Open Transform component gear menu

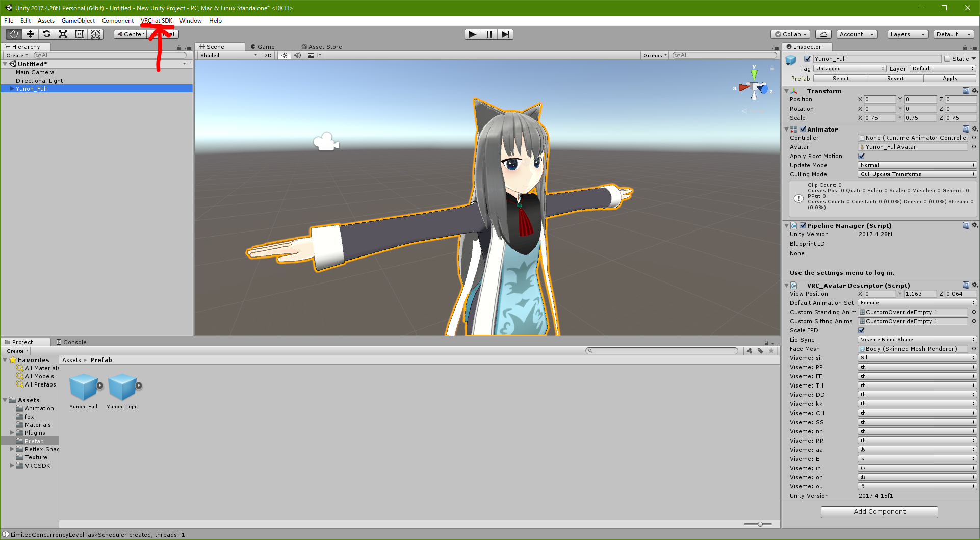pos(975,91)
